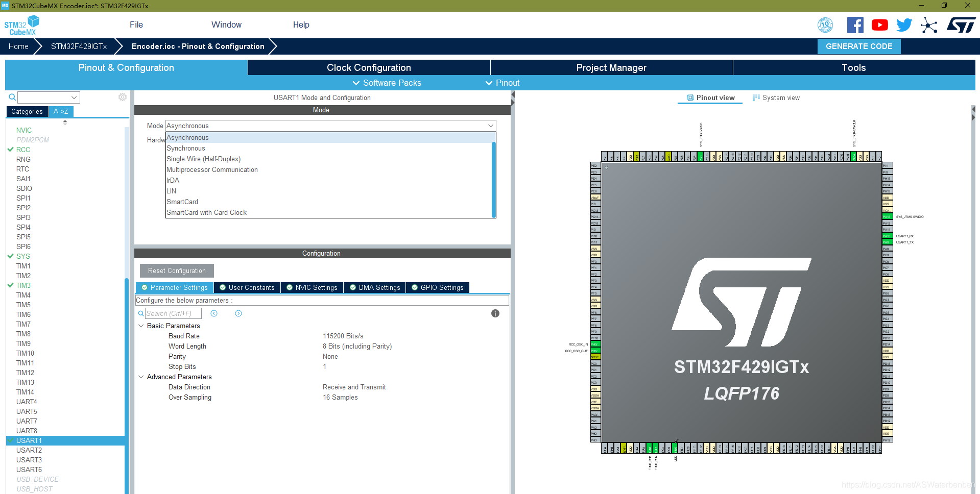
Task: Open the File menu
Action: coord(136,24)
